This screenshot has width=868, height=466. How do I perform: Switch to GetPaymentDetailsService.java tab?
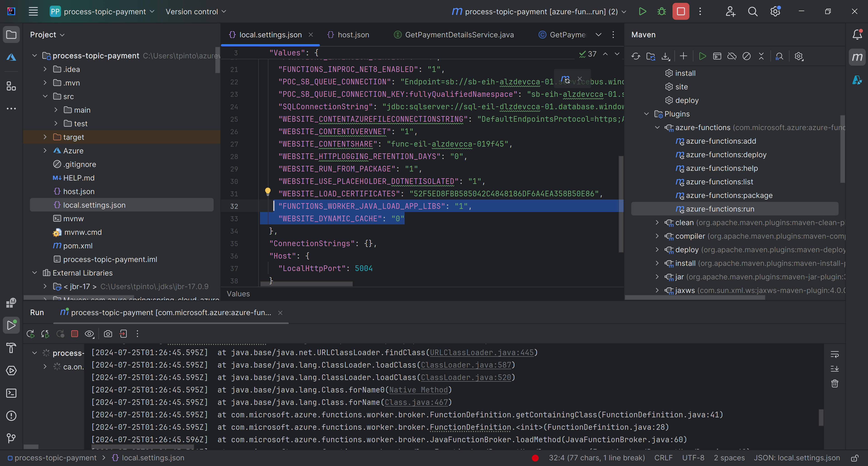click(454, 34)
